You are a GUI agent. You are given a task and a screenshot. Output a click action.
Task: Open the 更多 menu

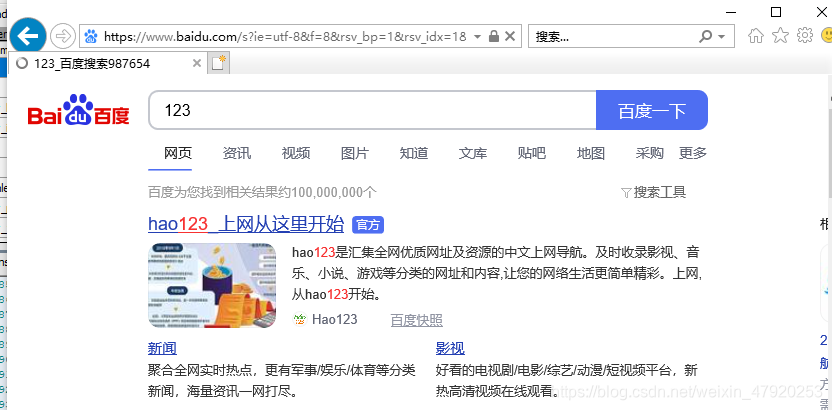click(693, 154)
